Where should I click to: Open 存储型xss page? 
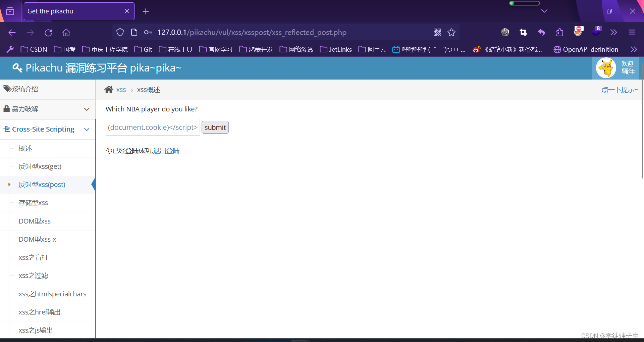click(33, 203)
